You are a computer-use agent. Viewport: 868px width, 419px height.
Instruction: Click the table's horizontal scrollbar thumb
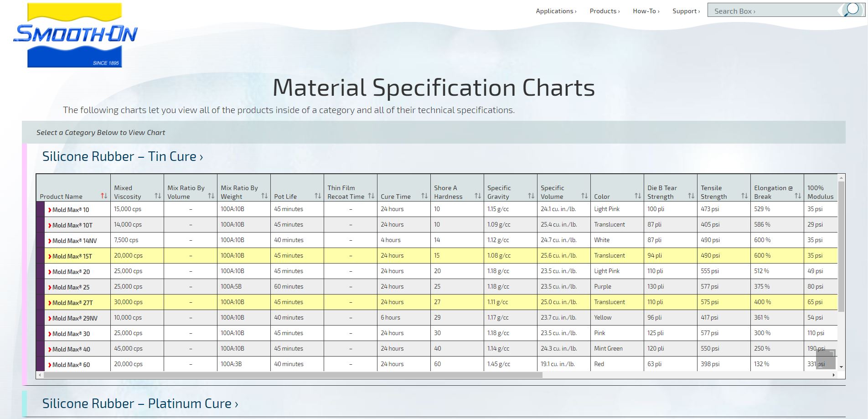[x=293, y=375]
